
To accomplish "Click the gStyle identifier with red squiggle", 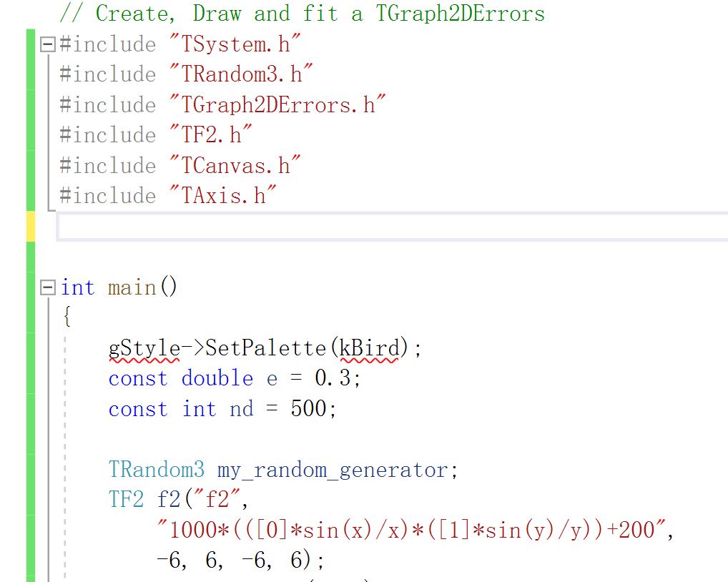I will tap(144, 348).
